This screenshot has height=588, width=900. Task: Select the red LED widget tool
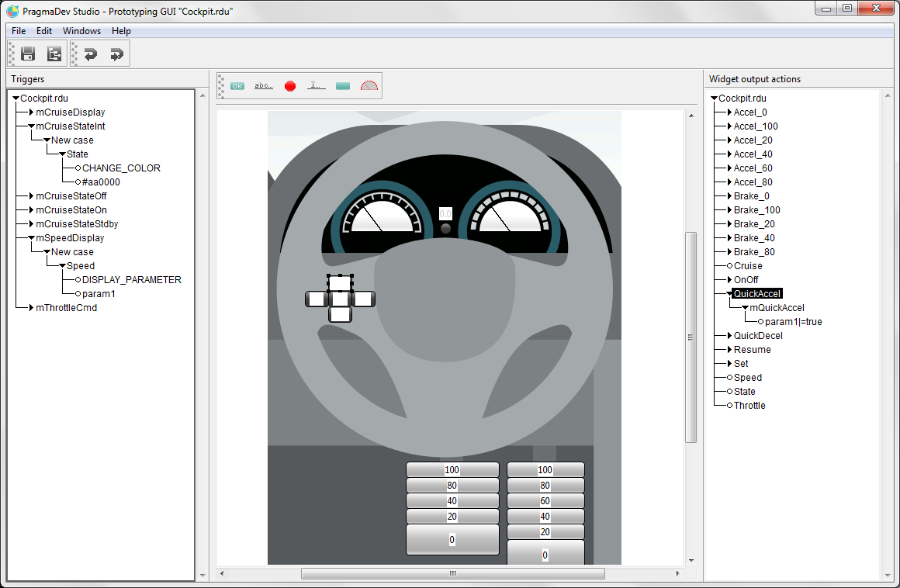[290, 86]
